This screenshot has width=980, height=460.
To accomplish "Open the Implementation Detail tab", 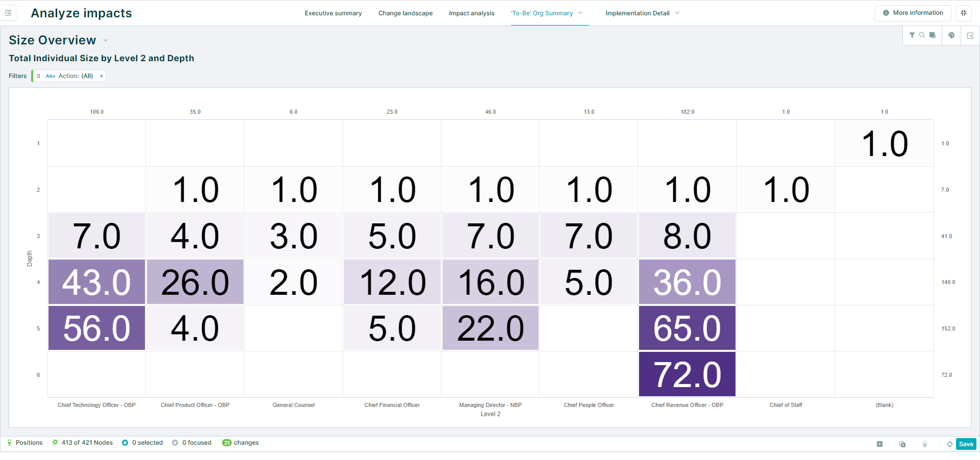I will click(x=638, y=13).
